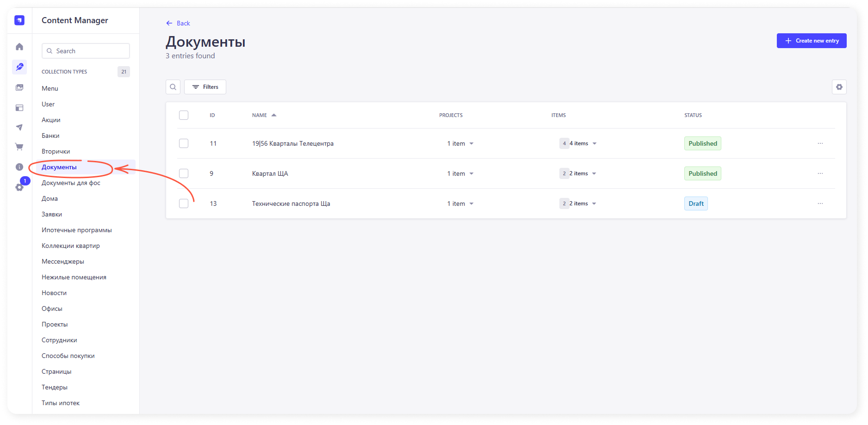
Task: Open the Проекты collection type
Action: [x=55, y=324]
